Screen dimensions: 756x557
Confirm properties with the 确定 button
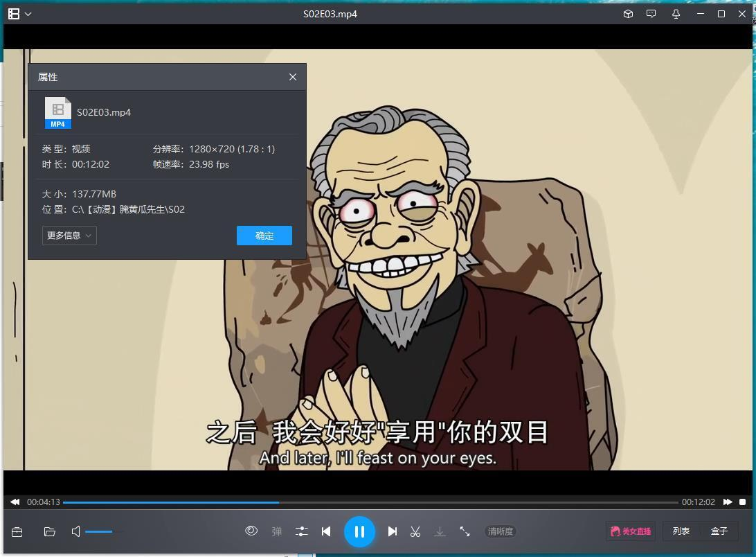[x=264, y=236]
